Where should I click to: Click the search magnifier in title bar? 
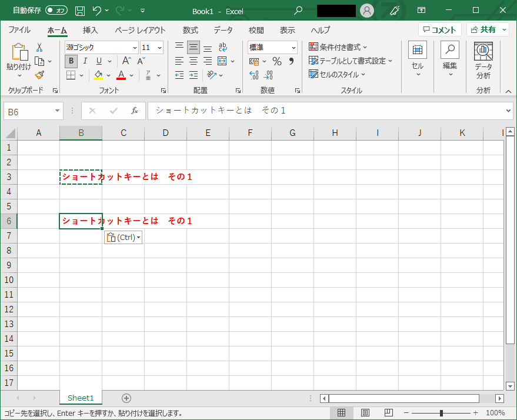pyautogui.click(x=298, y=11)
